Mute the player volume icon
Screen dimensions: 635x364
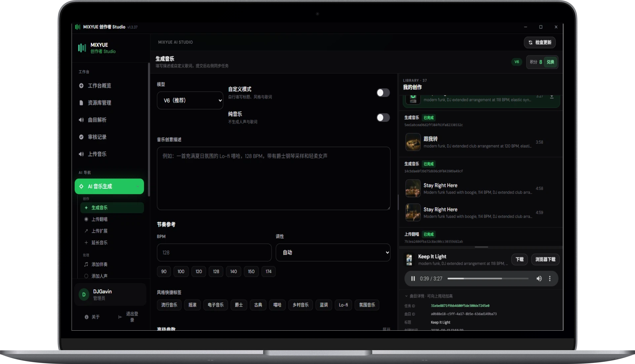point(539,278)
